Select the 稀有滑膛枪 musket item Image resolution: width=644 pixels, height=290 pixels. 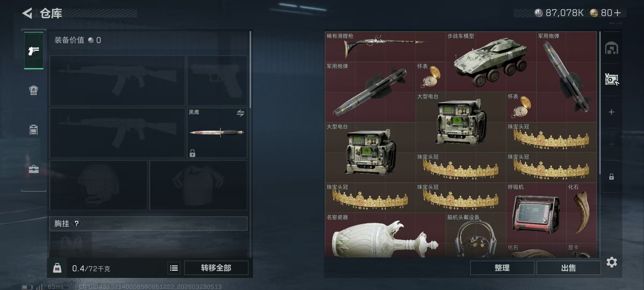(x=385, y=47)
